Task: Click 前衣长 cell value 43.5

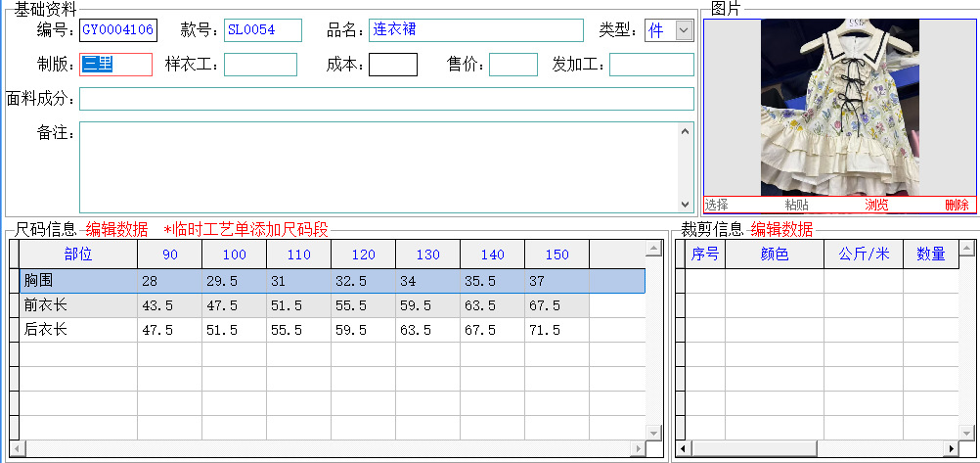Action: 169,305
